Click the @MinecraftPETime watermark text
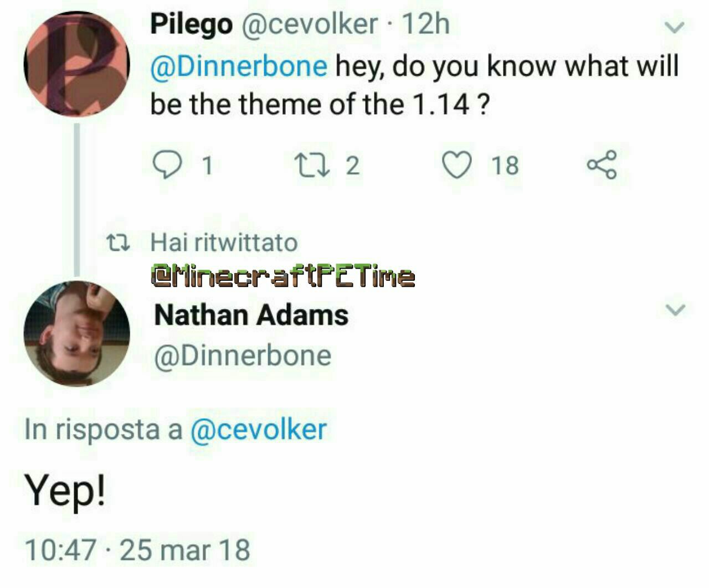709x588 pixels. coord(282,276)
